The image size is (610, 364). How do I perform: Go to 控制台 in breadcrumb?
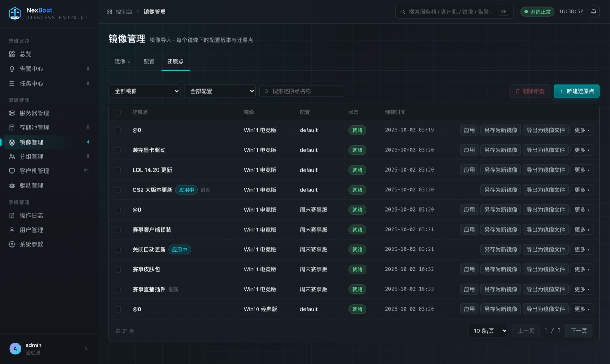[x=124, y=12]
